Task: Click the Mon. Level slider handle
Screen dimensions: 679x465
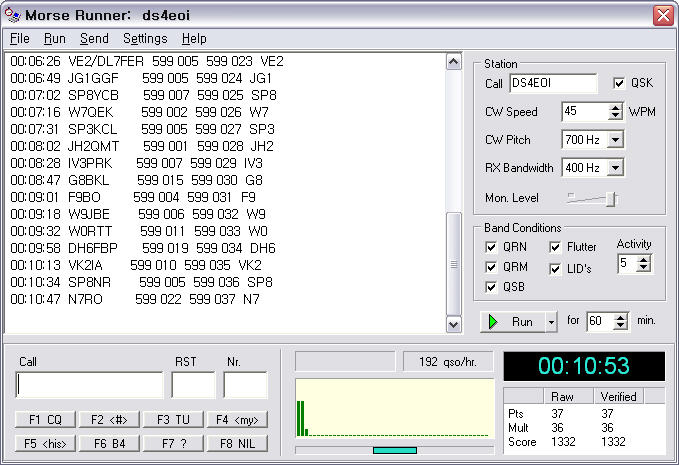Action: 611,199
